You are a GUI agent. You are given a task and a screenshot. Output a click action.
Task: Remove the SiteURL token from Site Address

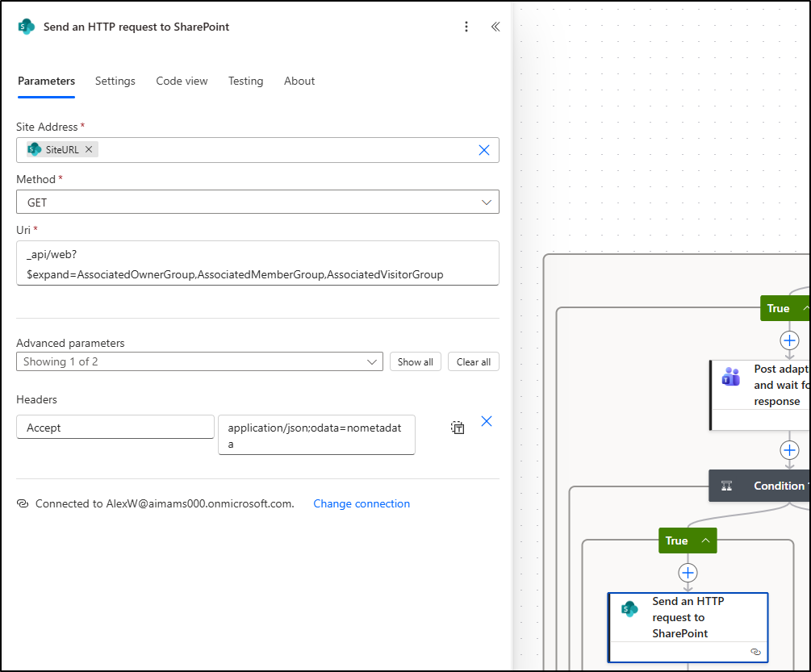tap(89, 149)
